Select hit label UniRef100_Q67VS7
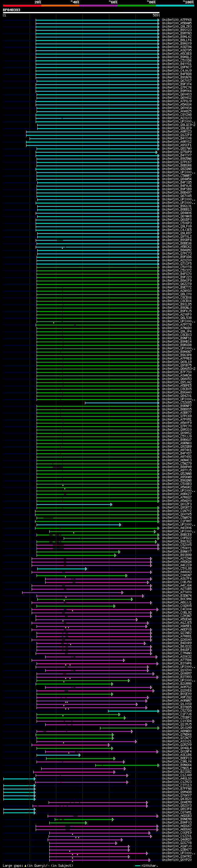197x868 pixels. pyautogui.click(x=176, y=81)
